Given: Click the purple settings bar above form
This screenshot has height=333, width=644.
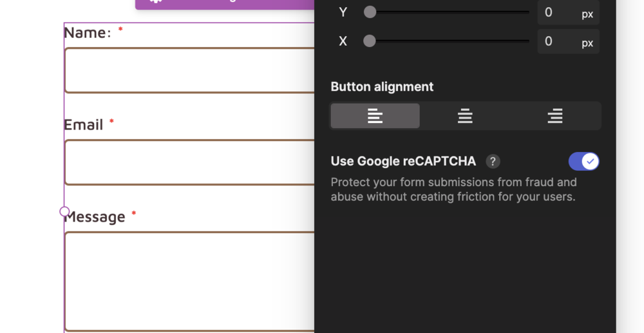Looking at the screenshot, I should pyautogui.click(x=225, y=4).
